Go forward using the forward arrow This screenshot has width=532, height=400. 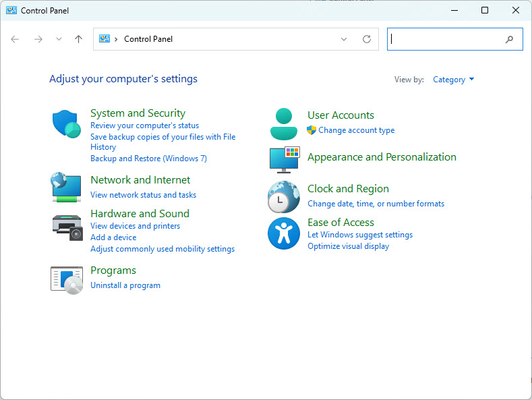click(38, 39)
